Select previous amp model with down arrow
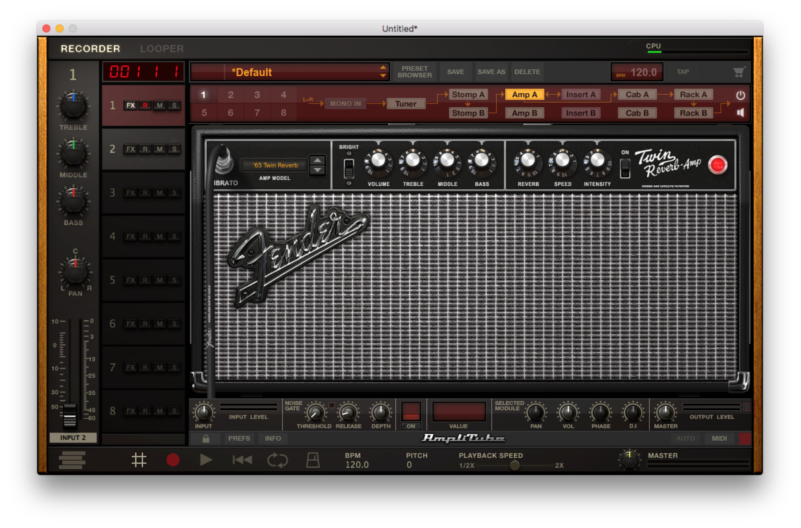This screenshot has width=801, height=528. coord(317,170)
